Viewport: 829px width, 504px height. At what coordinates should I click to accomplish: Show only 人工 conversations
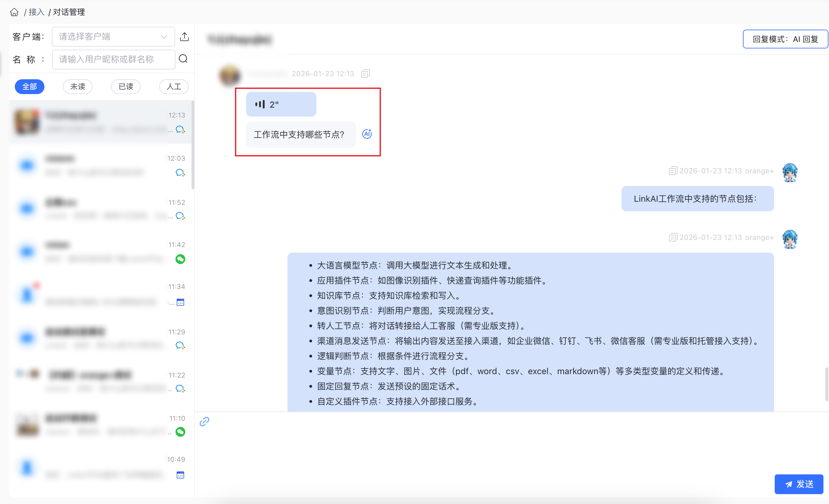pos(174,86)
